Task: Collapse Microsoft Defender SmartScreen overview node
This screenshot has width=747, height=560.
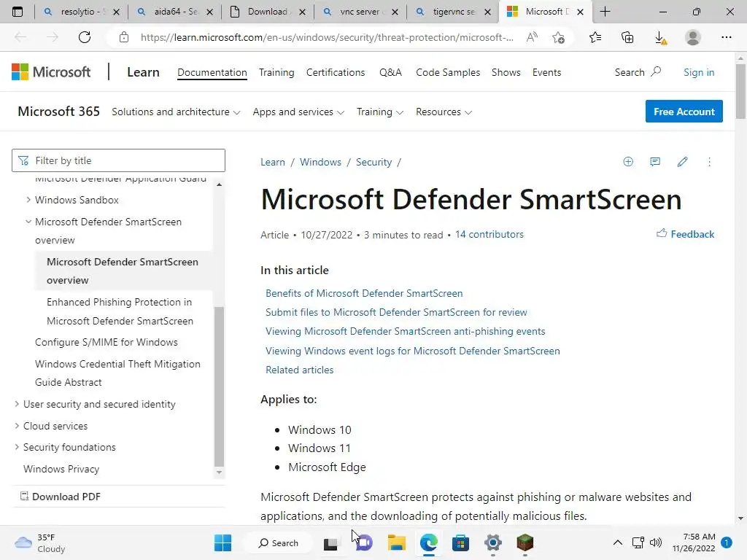Action: point(28,222)
